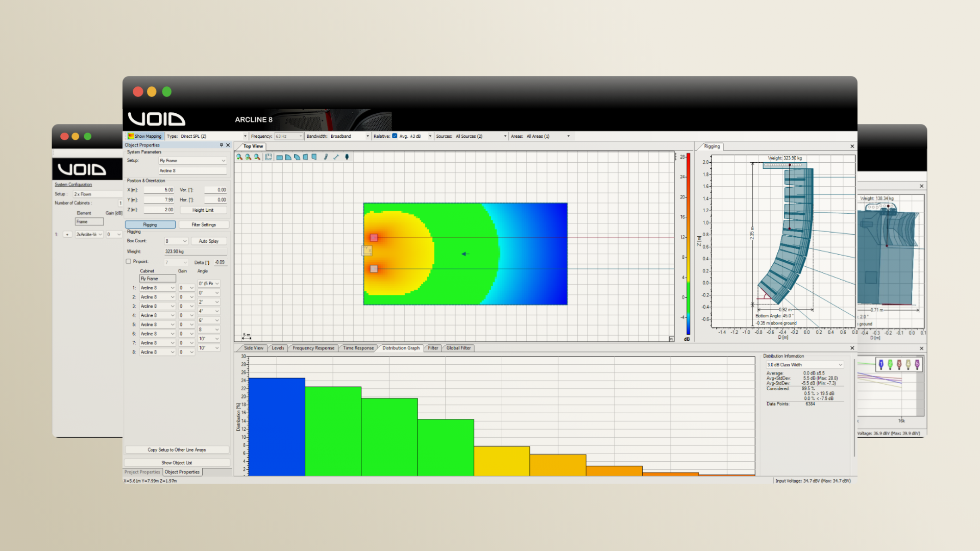Click the X [m] position input field
This screenshot has height=551, width=980.
159,190
